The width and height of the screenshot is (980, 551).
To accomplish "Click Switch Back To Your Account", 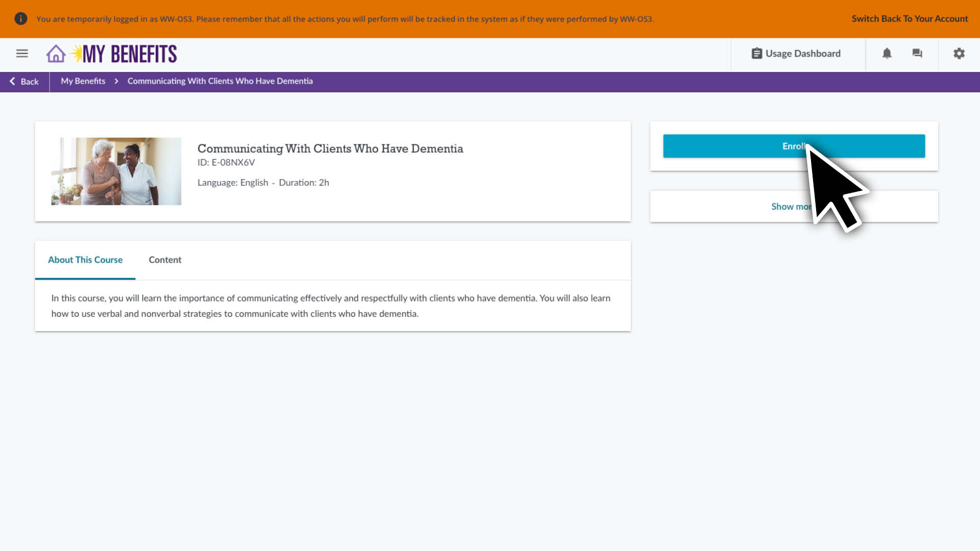I will pos(909,19).
